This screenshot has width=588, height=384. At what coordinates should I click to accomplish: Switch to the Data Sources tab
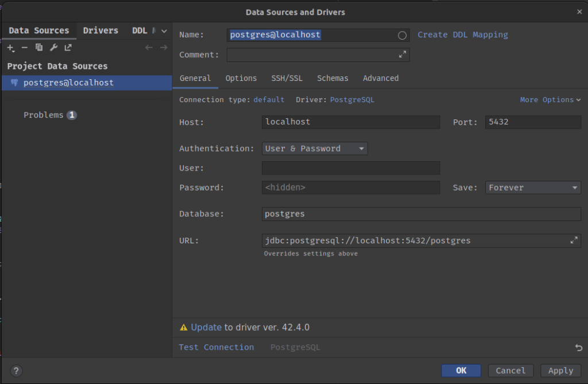point(39,30)
